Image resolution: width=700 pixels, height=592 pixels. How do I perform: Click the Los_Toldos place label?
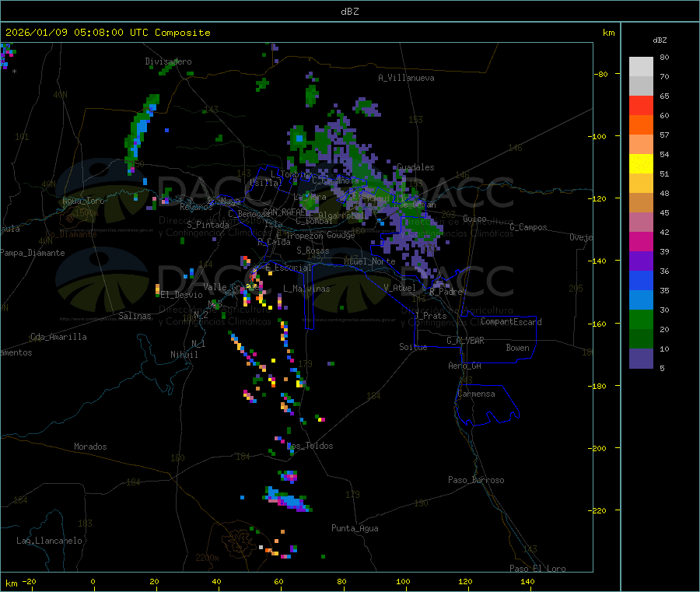pyautogui.click(x=310, y=446)
